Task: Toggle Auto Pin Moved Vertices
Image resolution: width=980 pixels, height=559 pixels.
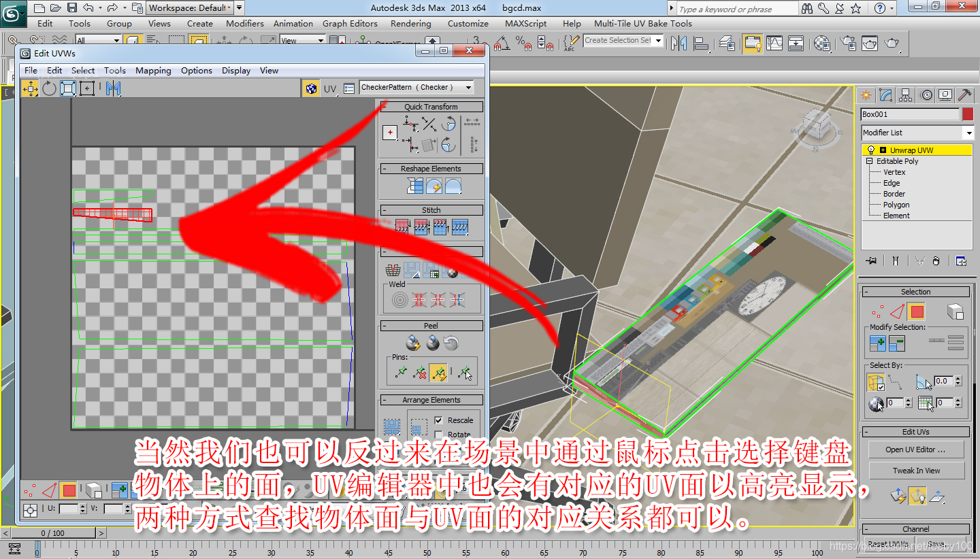Action: tap(438, 372)
